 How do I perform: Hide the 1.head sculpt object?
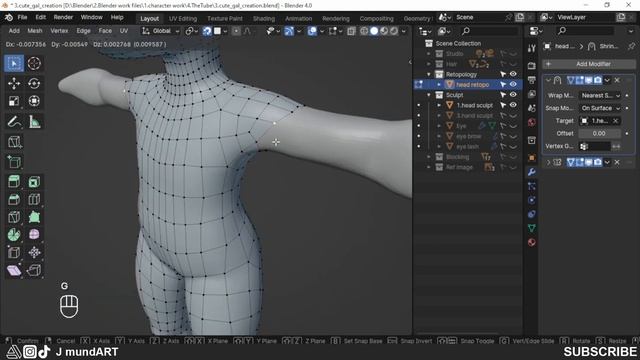[x=513, y=105]
